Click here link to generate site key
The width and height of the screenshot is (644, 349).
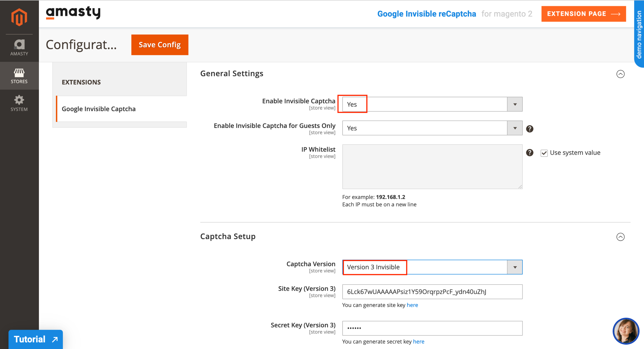click(x=412, y=305)
